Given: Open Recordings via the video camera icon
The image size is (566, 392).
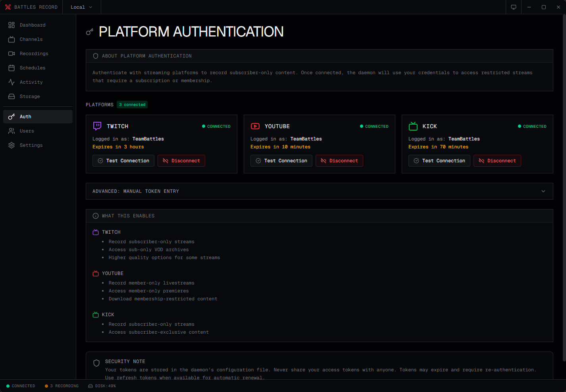Looking at the screenshot, I should point(11,53).
